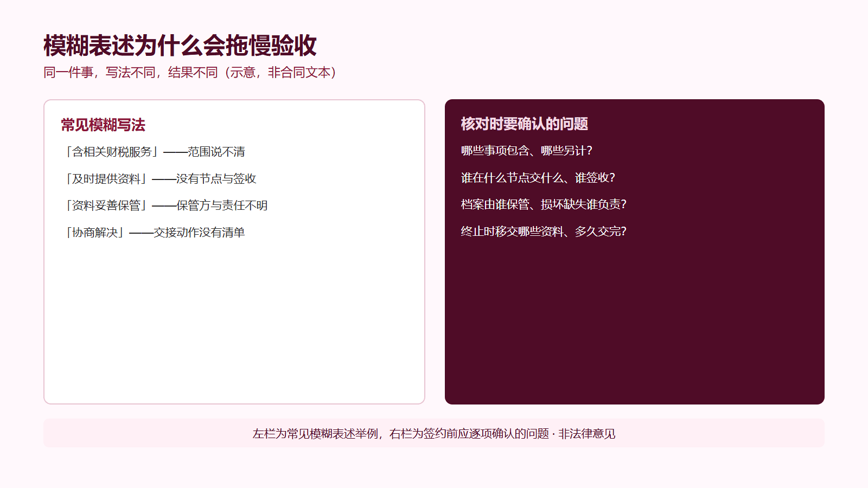868x488 pixels.
Task: Click the question 终止时移交哪些资料、多久交完?
Action: click(x=544, y=232)
